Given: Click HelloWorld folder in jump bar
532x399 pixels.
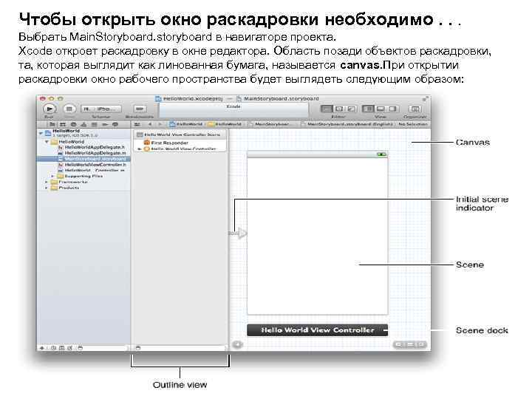Looking at the screenshot, I should point(225,124).
